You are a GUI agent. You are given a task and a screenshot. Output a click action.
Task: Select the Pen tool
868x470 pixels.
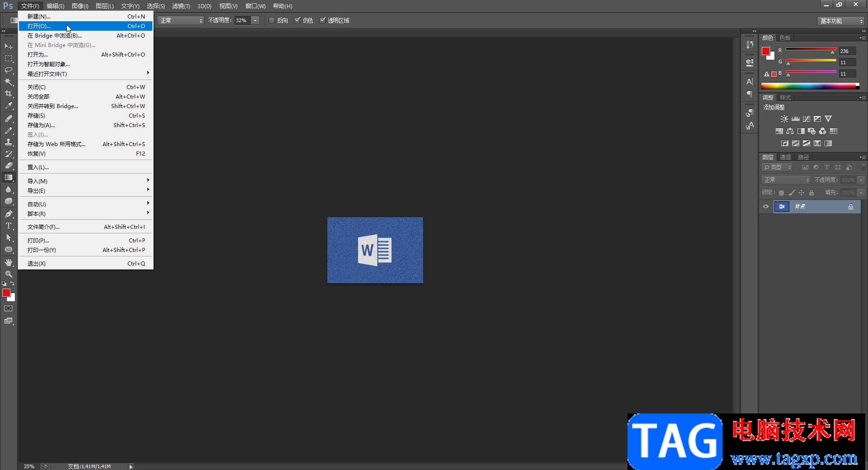[9, 214]
